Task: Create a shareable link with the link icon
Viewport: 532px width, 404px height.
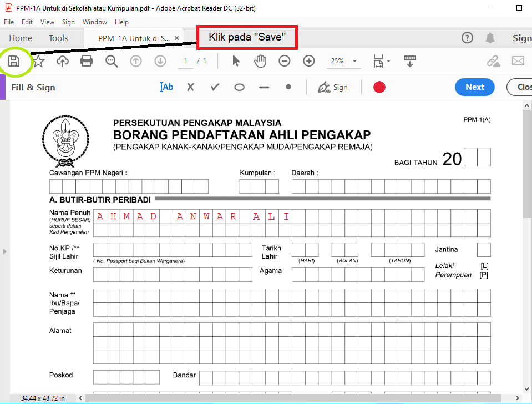Action: click(x=493, y=61)
